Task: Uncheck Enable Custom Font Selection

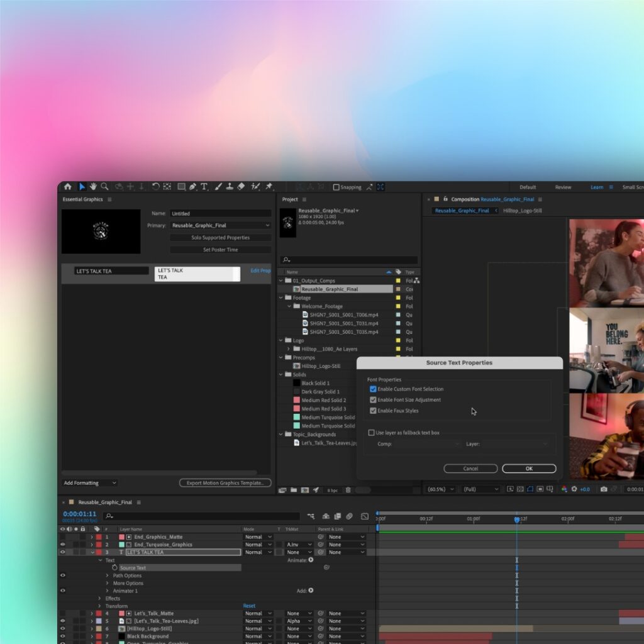Action: [x=373, y=389]
